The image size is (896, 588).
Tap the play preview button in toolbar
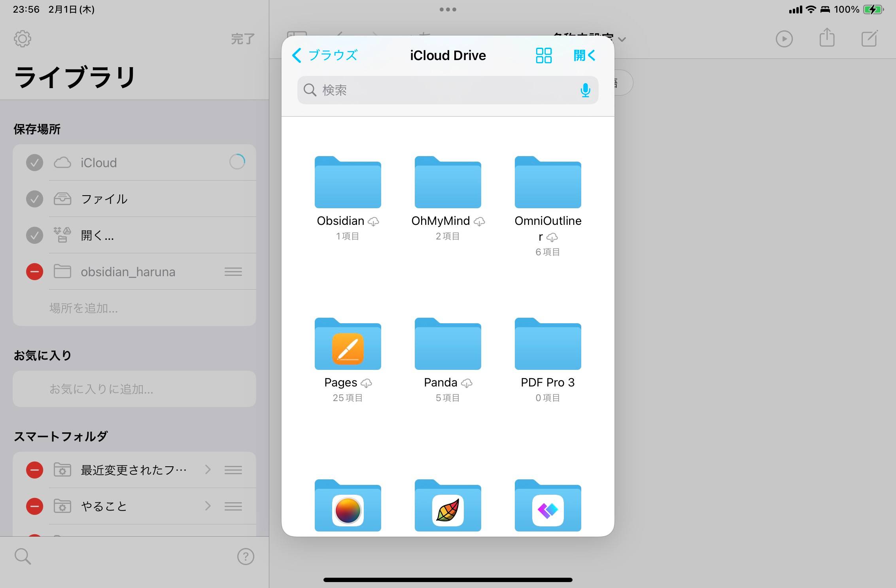pyautogui.click(x=784, y=39)
